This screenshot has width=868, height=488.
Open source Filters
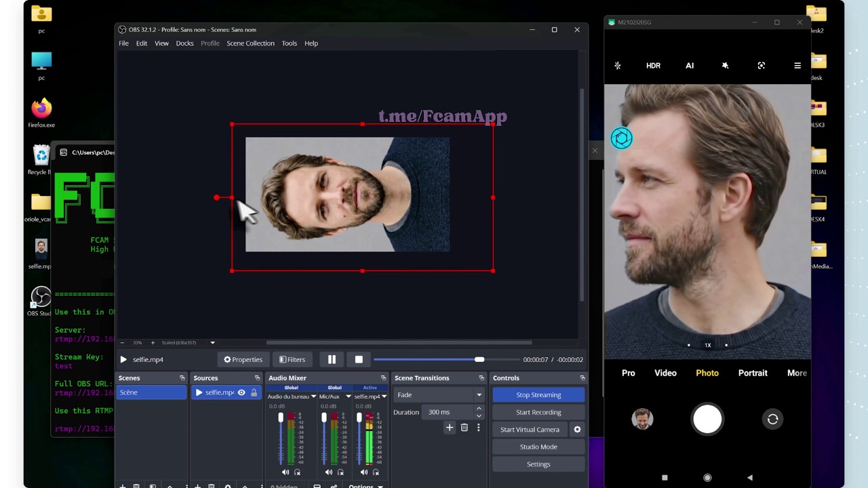(292, 360)
